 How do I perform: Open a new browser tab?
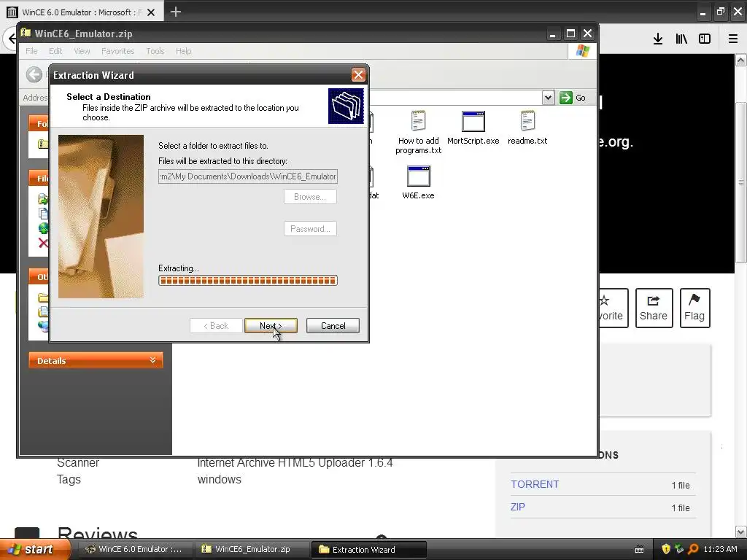pos(176,12)
